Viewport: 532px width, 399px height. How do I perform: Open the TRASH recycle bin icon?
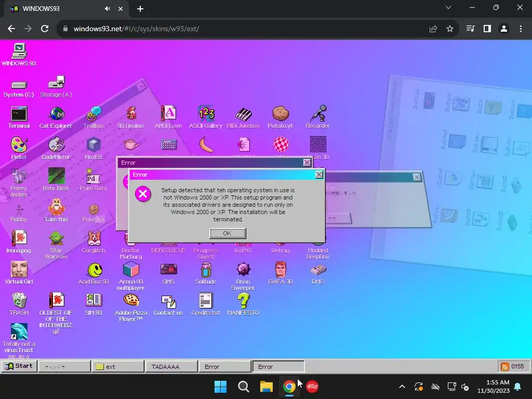point(19,301)
